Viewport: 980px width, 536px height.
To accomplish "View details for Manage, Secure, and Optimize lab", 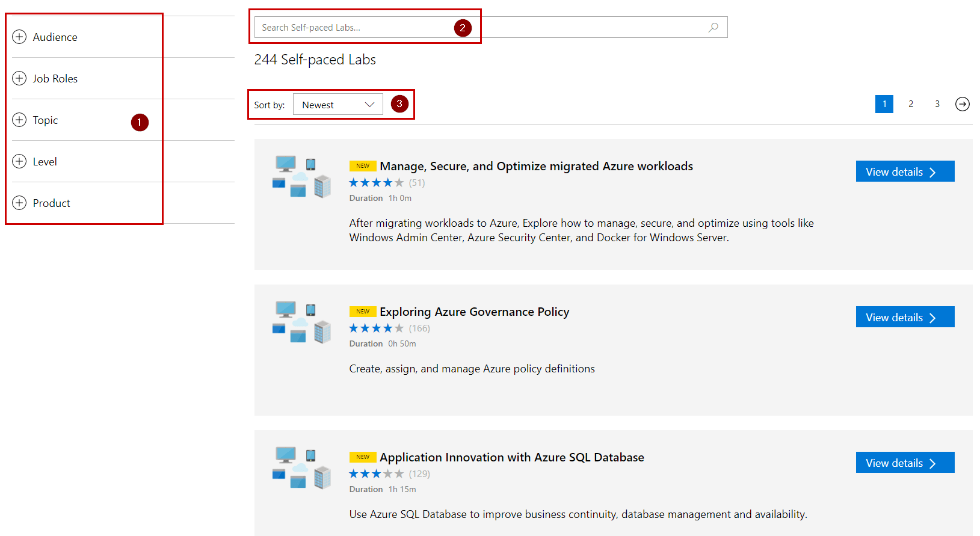I will [905, 171].
